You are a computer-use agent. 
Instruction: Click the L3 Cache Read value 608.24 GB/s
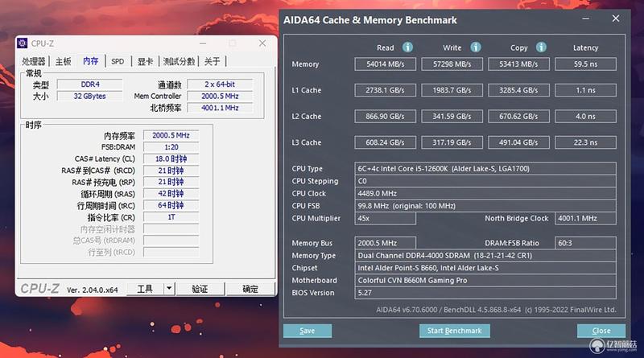click(386, 142)
